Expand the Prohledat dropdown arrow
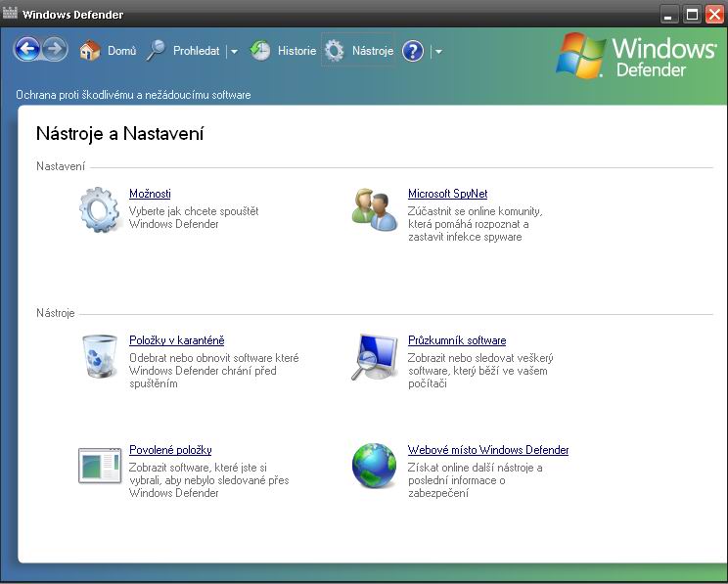Viewport: 728px width, 584px height. click(x=234, y=52)
